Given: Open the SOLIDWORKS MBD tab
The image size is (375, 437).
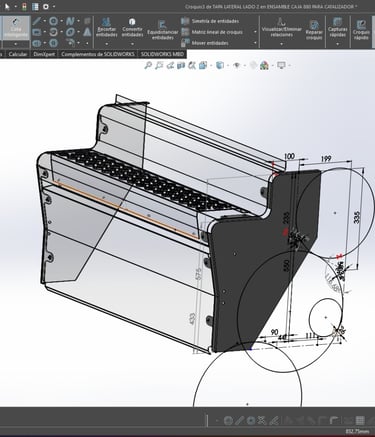Looking at the screenshot, I should (x=162, y=54).
